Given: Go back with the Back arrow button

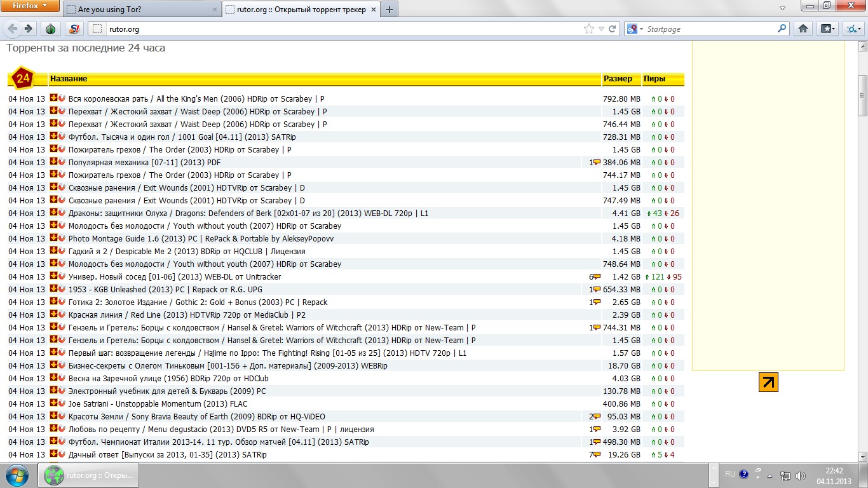Looking at the screenshot, I should tap(13, 29).
